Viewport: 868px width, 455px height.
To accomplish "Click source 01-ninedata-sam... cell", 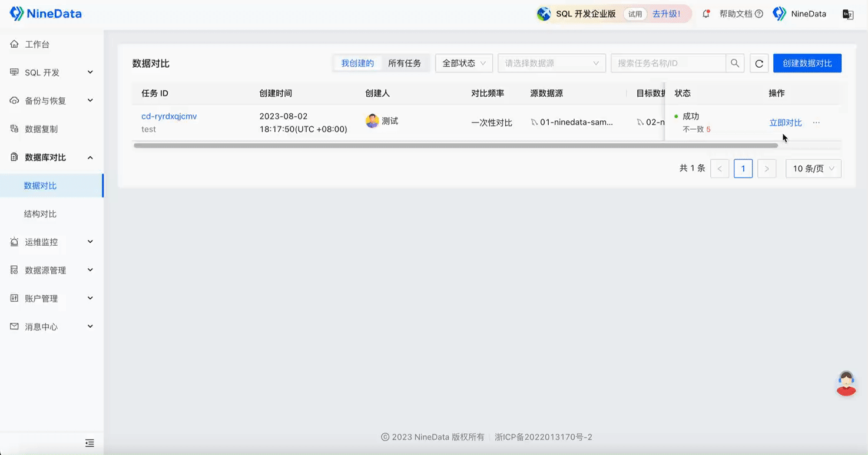I will [572, 123].
